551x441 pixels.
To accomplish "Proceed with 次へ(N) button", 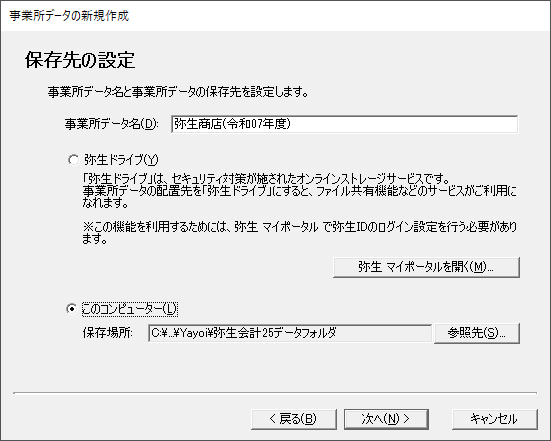I will coord(386,419).
